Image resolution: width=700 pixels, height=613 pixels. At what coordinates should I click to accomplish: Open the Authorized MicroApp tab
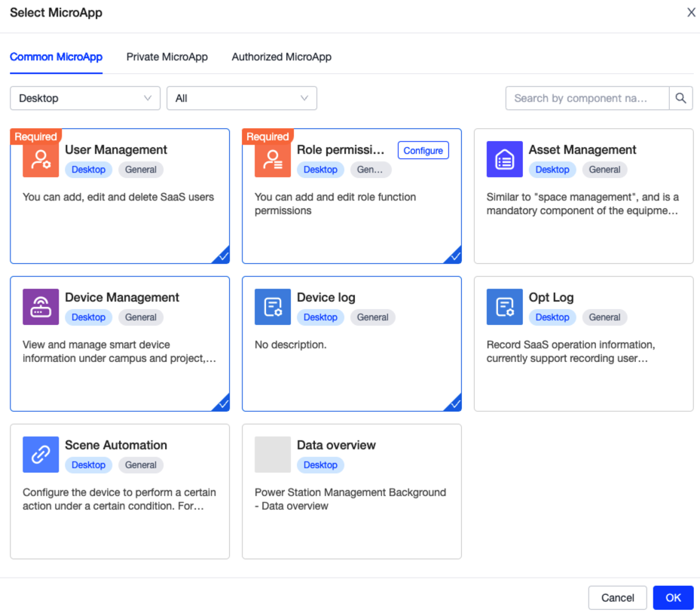pyautogui.click(x=281, y=57)
